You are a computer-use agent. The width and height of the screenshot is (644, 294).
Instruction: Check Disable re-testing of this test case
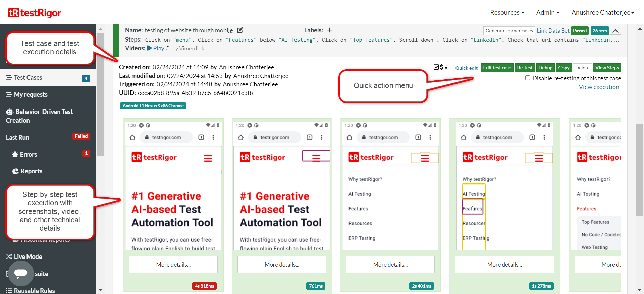point(528,78)
